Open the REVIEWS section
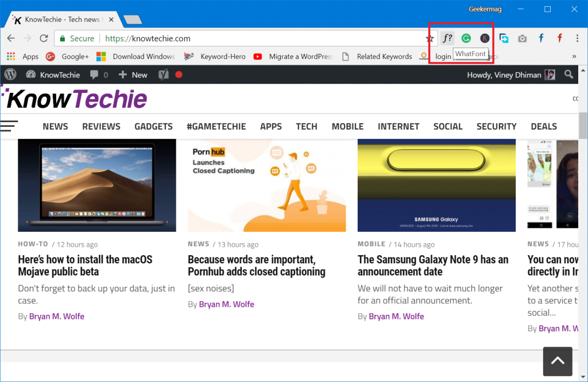588x382 pixels. tap(101, 127)
